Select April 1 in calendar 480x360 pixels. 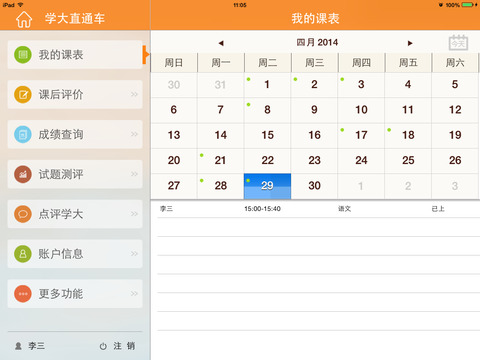coord(267,85)
